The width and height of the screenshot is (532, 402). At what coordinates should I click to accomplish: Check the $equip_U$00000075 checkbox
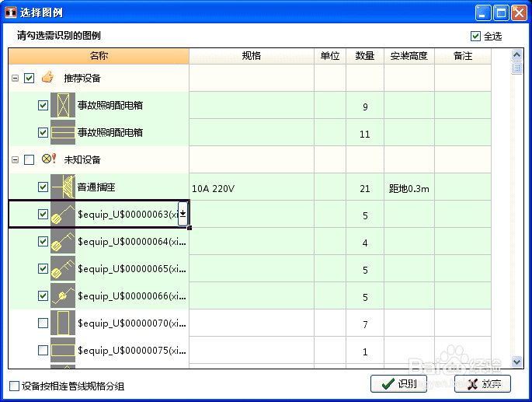[x=43, y=350]
